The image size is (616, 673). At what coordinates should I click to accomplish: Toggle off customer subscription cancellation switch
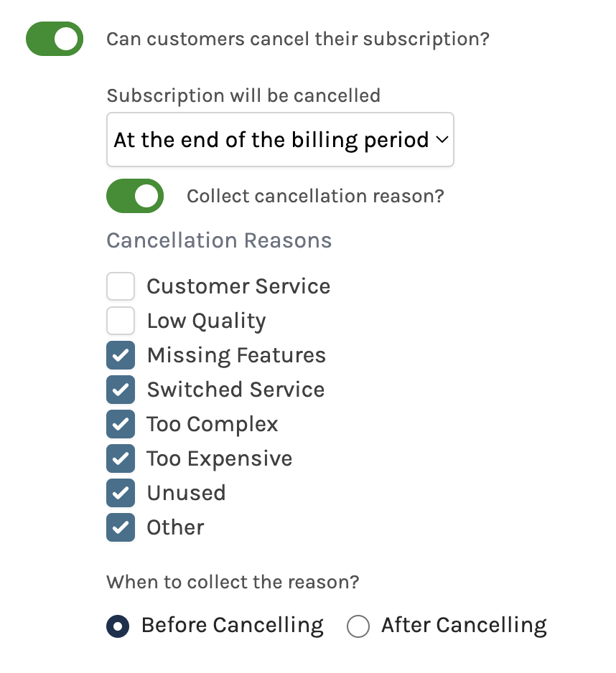[55, 39]
